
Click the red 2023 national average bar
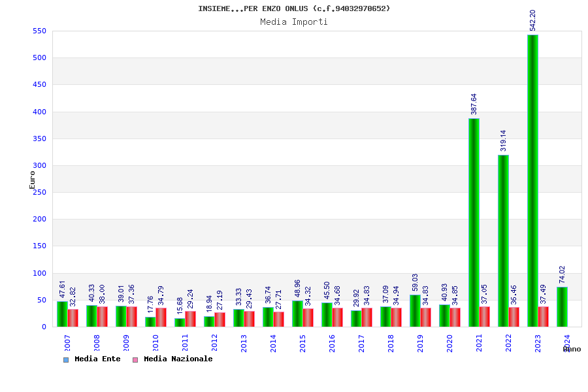tap(543, 316)
